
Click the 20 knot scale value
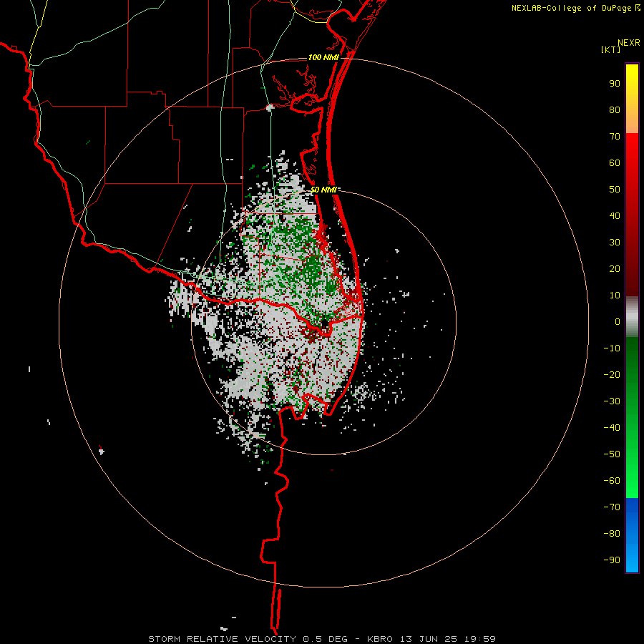coord(615,269)
